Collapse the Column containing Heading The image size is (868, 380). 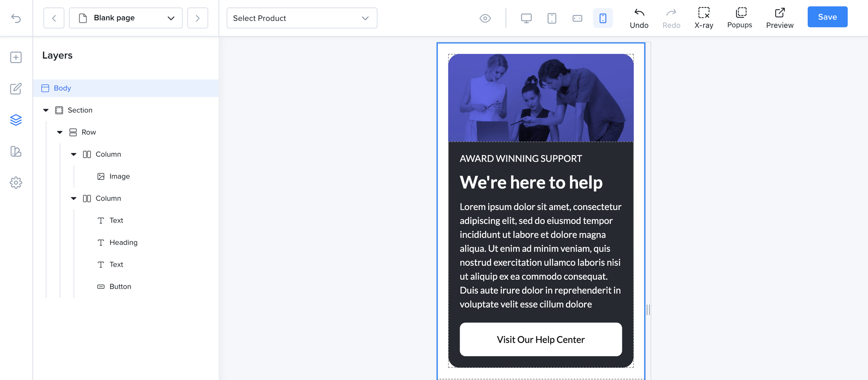(74, 198)
